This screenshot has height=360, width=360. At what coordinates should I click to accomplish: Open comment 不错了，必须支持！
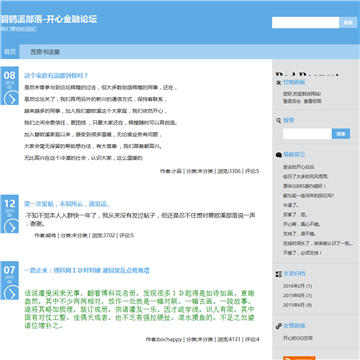pos(302,253)
